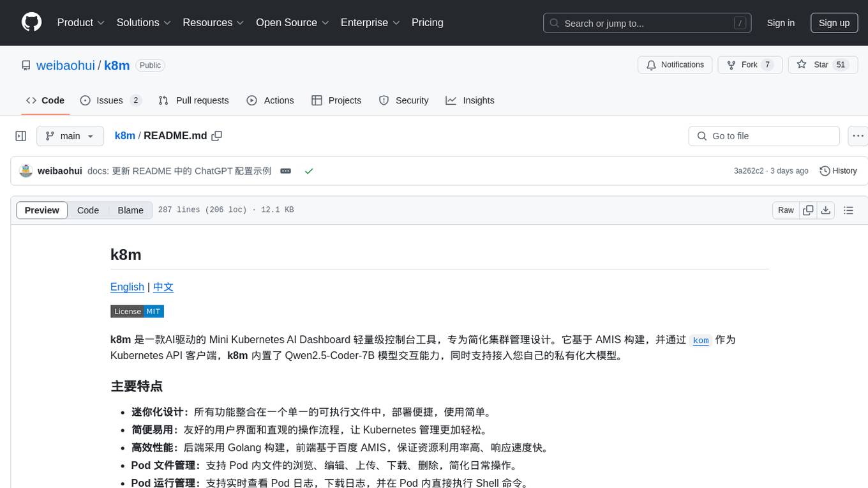Image resolution: width=868 pixels, height=488 pixels.
Task: Click the Fork count 7
Action: tap(768, 65)
